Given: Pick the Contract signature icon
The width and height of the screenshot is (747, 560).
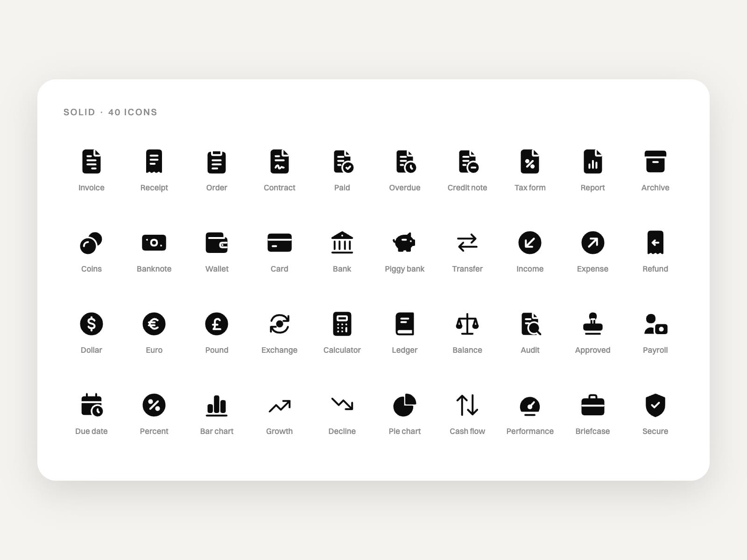Looking at the screenshot, I should point(280,161).
